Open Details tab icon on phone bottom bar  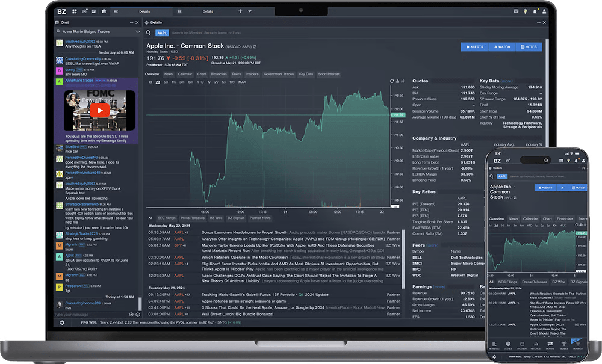pyautogui.click(x=508, y=345)
